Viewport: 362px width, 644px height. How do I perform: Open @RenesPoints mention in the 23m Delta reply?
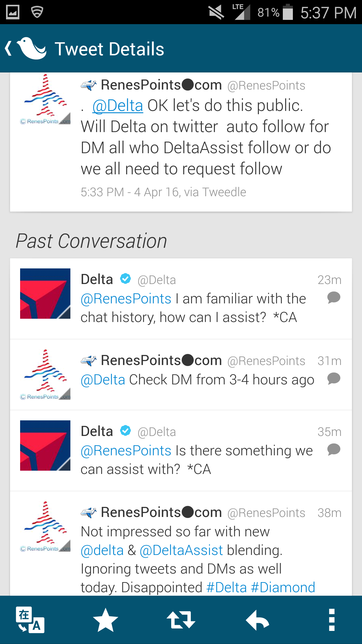pos(126,299)
